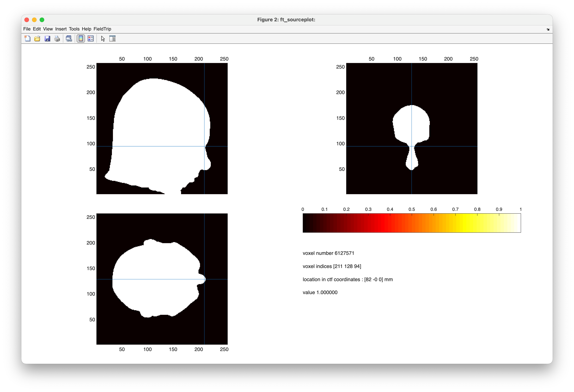Screen dimensions: 574x392
Task: Click the Print Figure printer icon
Action: click(x=57, y=38)
